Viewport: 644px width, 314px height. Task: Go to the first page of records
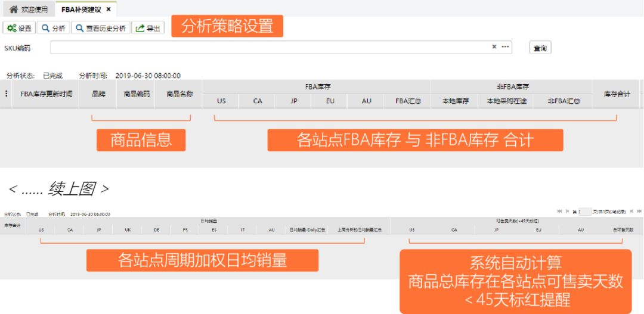(x=559, y=212)
